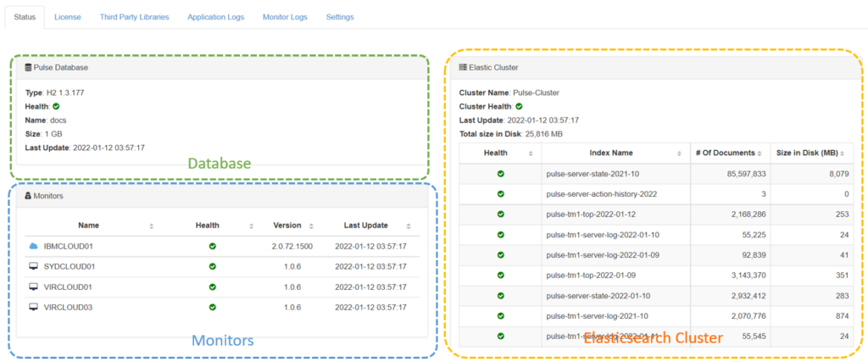Click the IBMCLOUD01 cloud icon
This screenshot has width=868, height=362.
(34, 246)
